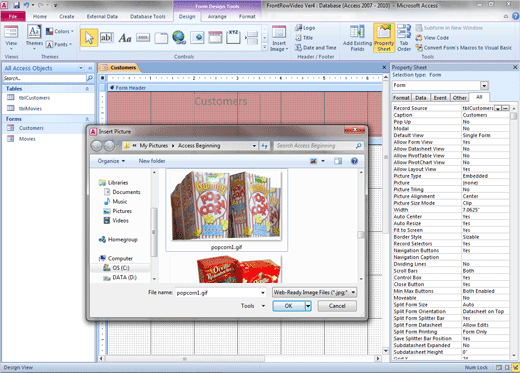Open the Colors theme dropdown
The image size is (520, 373).
click(x=60, y=31)
